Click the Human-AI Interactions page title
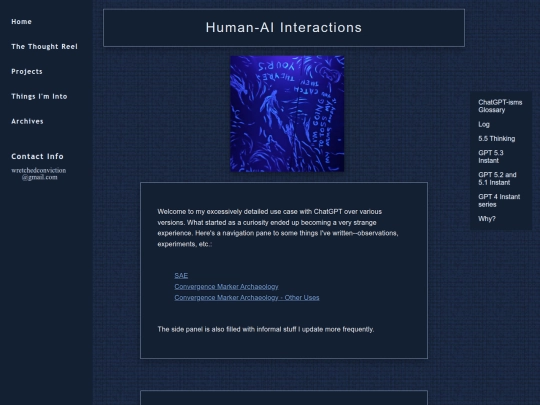 coord(284,28)
